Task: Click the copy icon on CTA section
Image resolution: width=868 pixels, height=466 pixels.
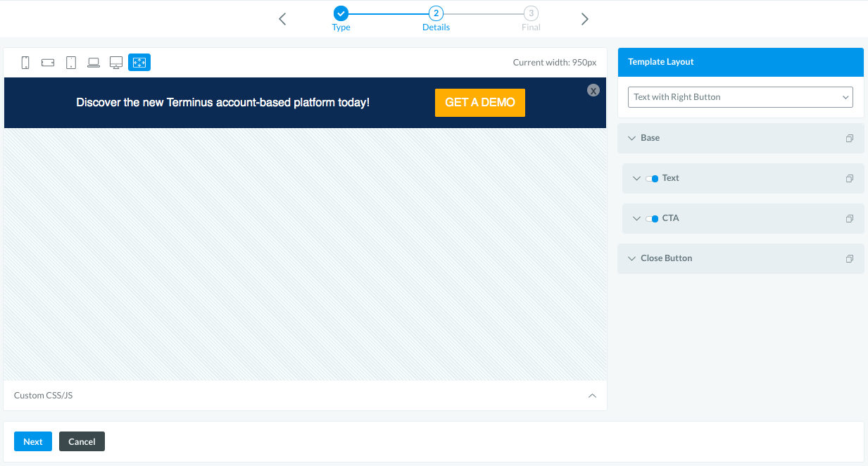Action: tap(850, 219)
